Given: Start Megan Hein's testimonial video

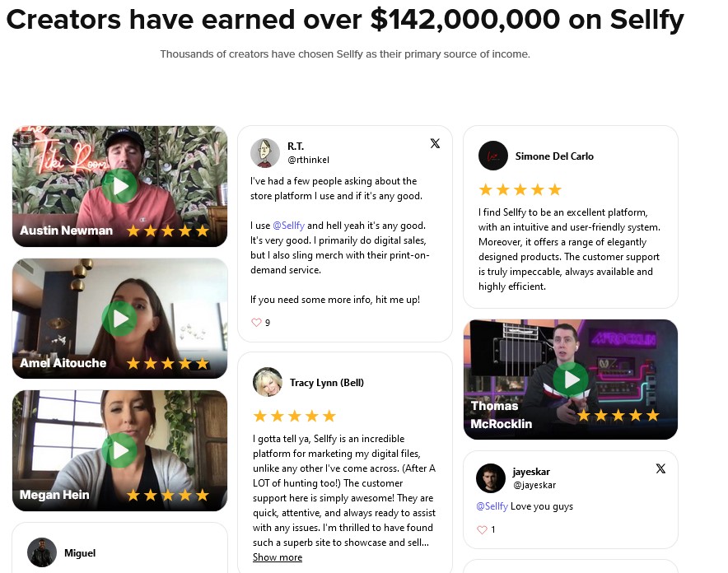Looking at the screenshot, I should click(119, 450).
